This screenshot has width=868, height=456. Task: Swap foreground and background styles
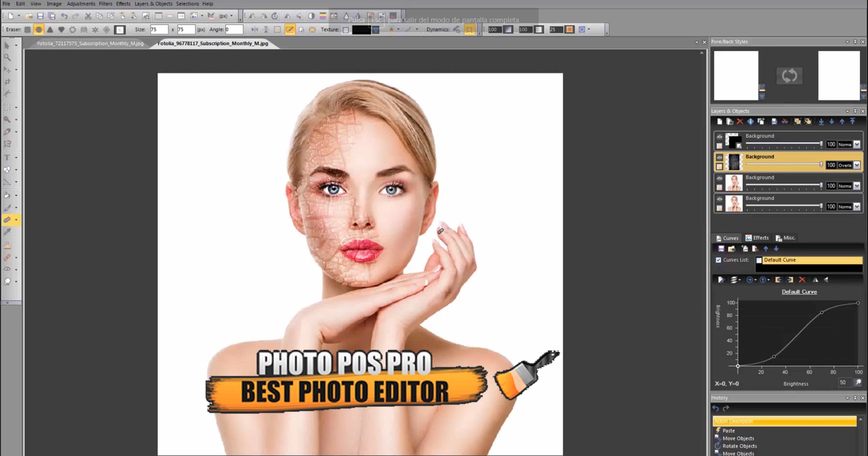(x=789, y=76)
